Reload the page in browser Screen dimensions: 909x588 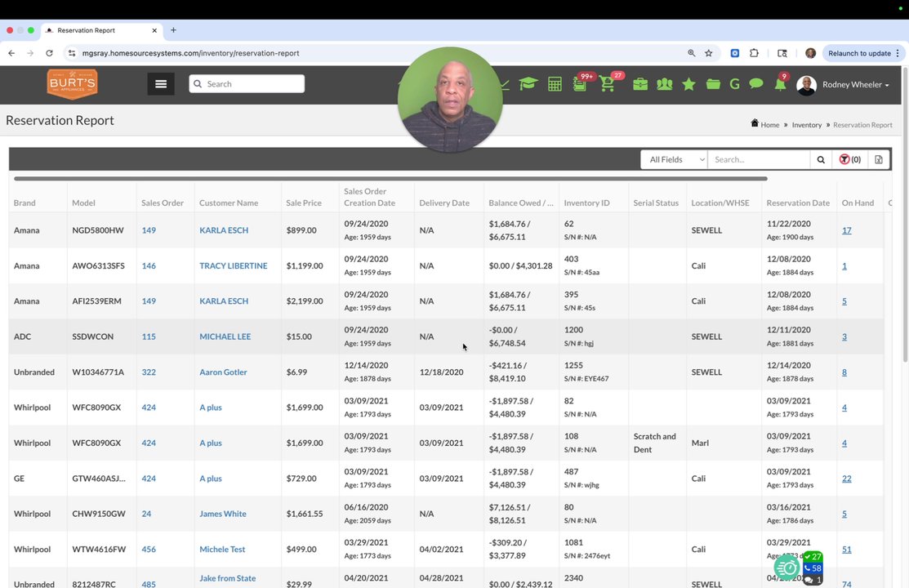pyautogui.click(x=49, y=53)
